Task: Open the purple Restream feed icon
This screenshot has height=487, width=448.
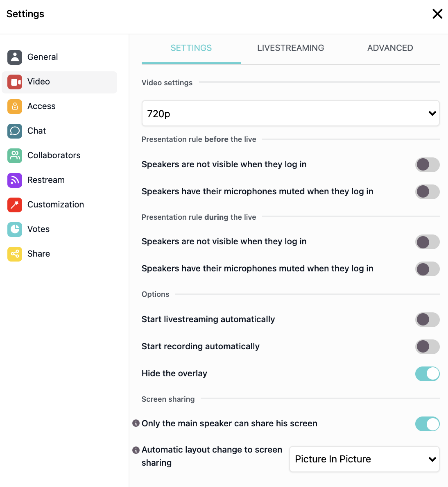Action: click(15, 180)
